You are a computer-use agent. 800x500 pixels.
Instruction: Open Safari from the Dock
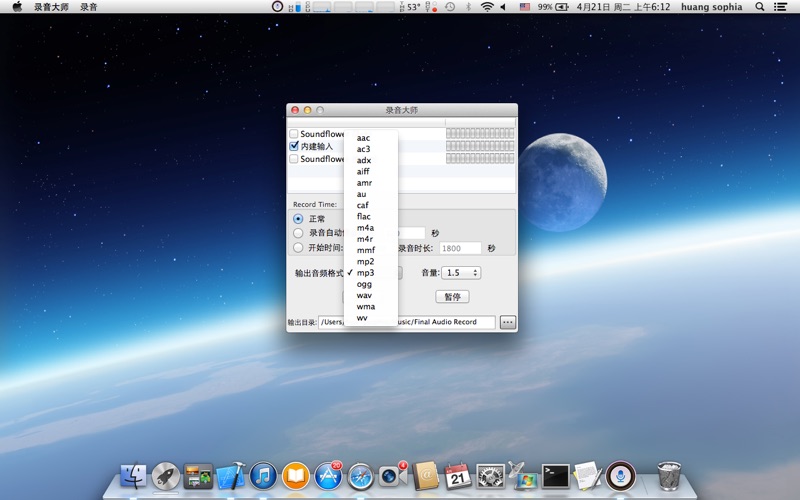(x=360, y=476)
